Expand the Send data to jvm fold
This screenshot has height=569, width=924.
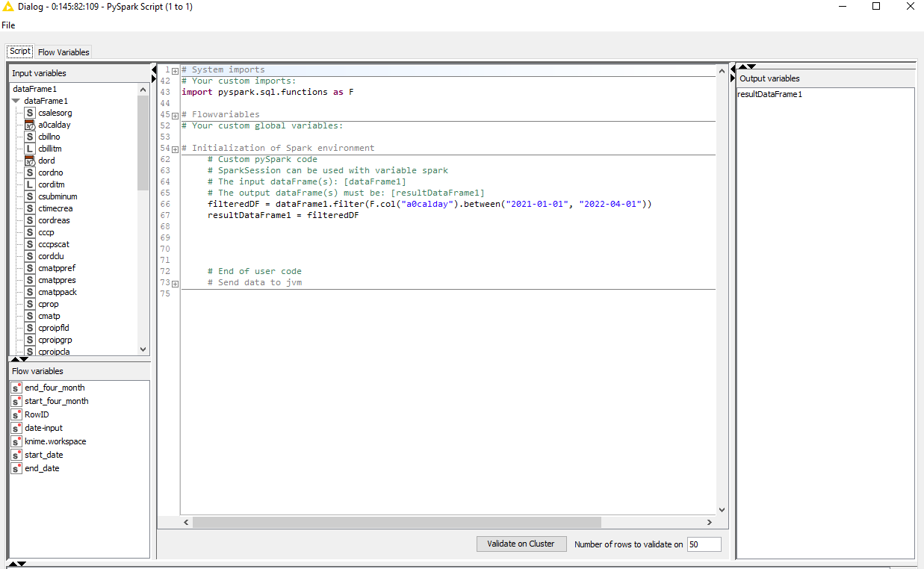coord(175,283)
